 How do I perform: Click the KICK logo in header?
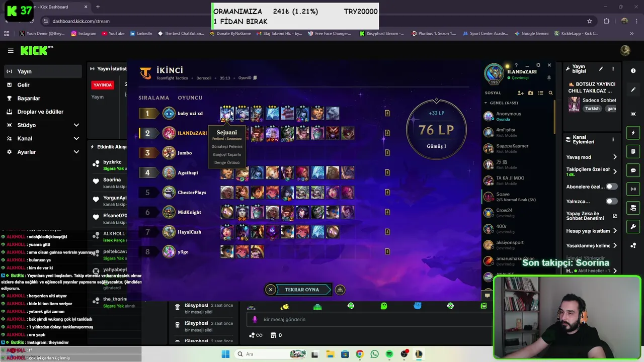tap(36, 51)
